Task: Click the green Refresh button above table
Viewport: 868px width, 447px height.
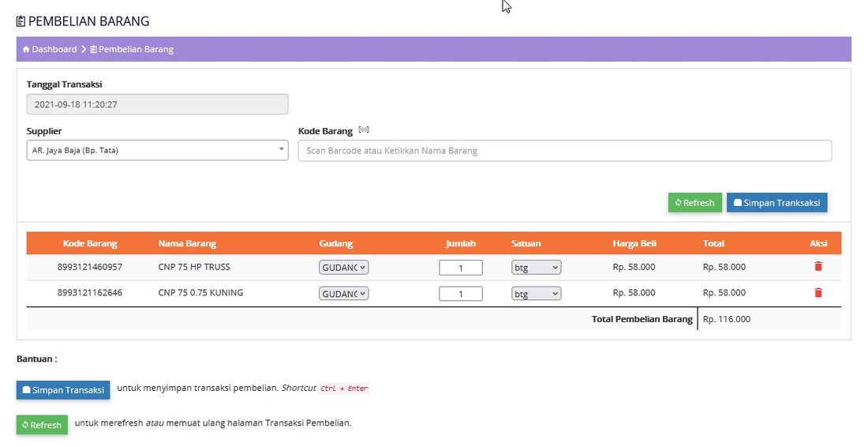Action: coord(694,203)
